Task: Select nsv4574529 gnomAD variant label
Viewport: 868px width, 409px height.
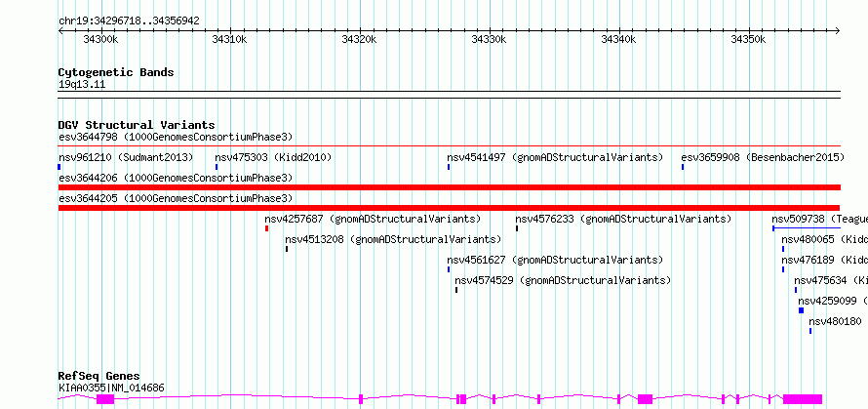Action: [x=563, y=280]
